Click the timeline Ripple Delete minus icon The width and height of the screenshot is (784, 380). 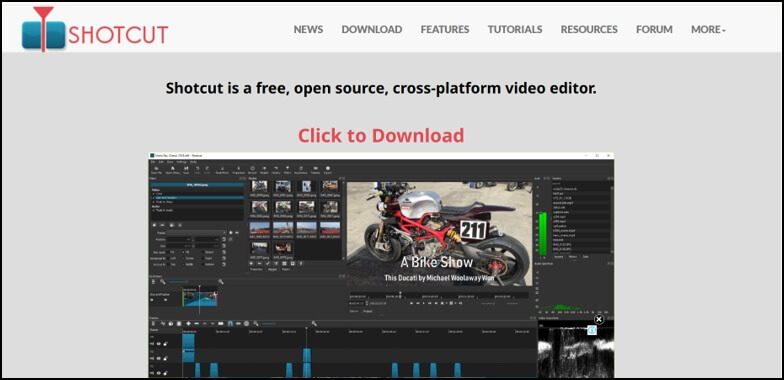[x=196, y=324]
